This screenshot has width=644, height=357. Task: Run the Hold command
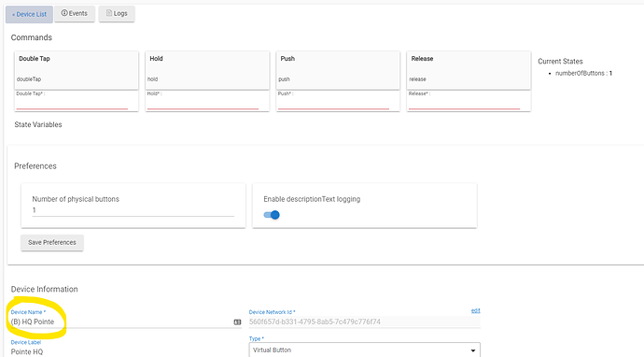click(x=207, y=70)
